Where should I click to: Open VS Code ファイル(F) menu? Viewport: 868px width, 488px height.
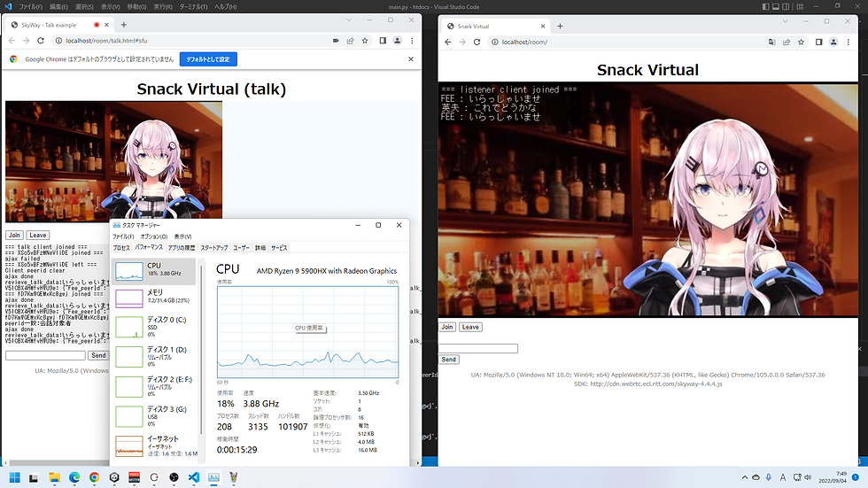(30, 6)
